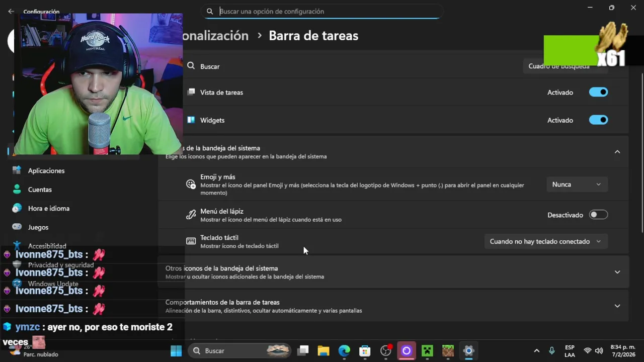The image size is (644, 362).
Task: Open the volume speaker tray icon
Action: point(599,351)
